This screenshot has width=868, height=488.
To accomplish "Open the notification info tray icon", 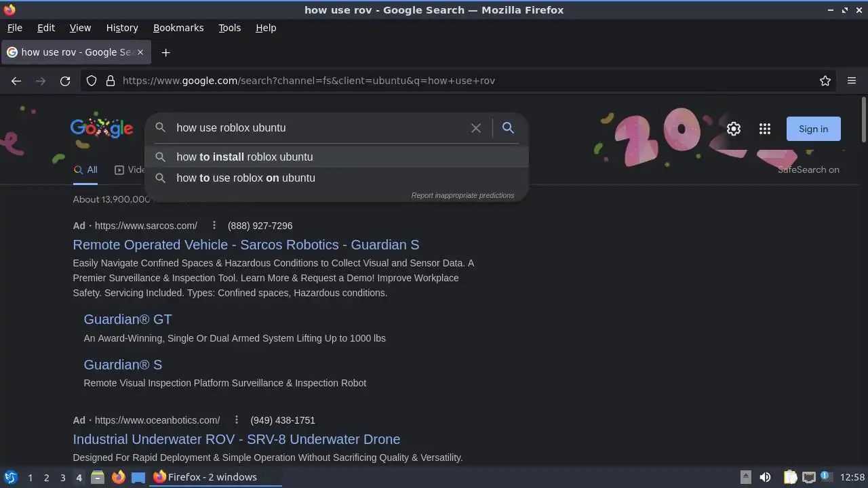I will (826, 477).
